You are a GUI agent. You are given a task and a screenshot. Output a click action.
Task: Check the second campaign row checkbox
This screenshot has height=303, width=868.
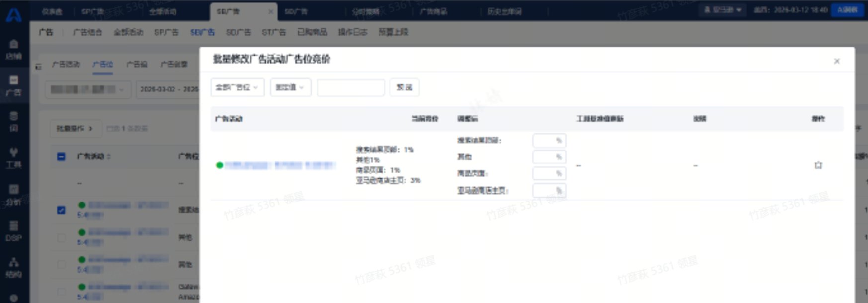[x=61, y=238]
